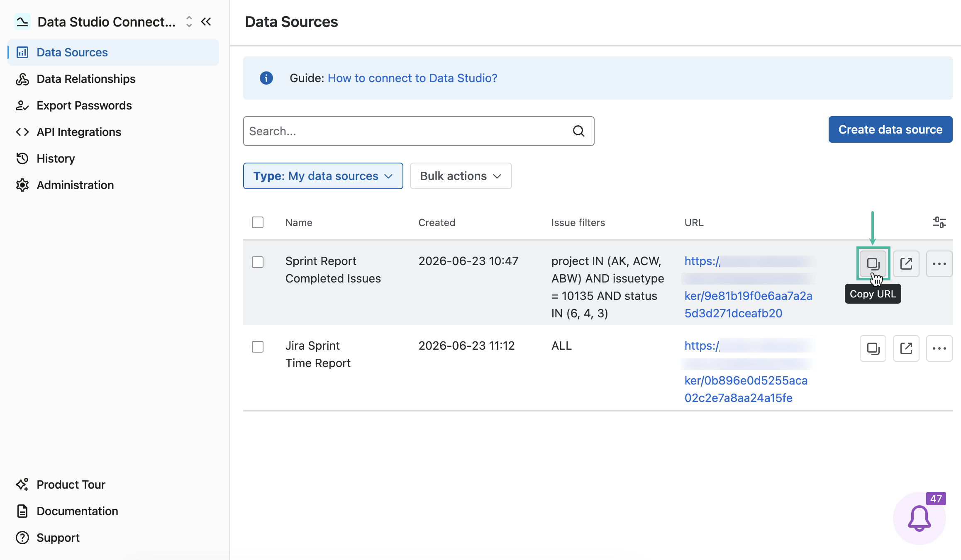
Task: Open Sprint Report URL in new tab icon
Action: [x=906, y=264]
